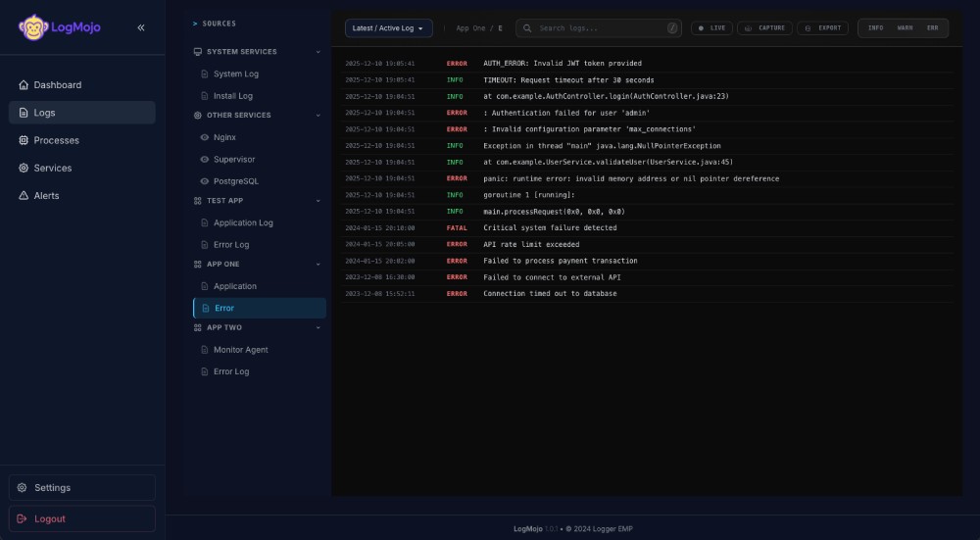Toggle PostgreSQL eye icon
This screenshot has height=540, width=980.
(205, 181)
